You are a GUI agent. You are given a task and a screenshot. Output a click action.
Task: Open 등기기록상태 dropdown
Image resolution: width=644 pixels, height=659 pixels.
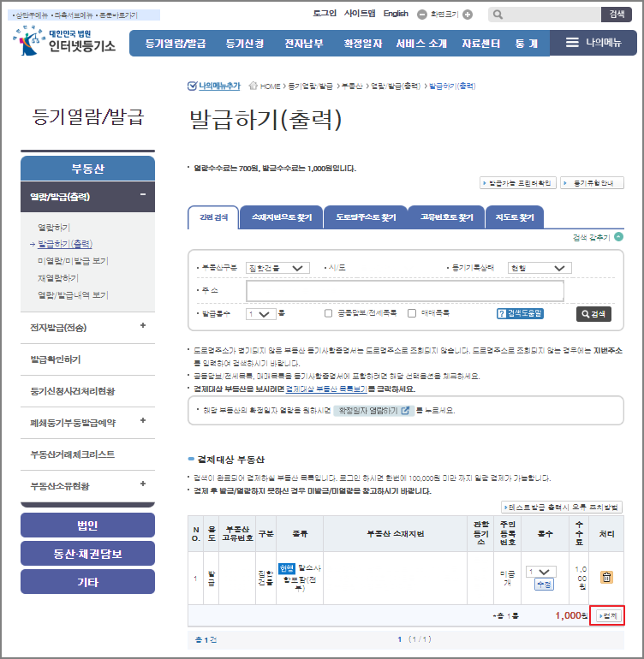pos(540,268)
